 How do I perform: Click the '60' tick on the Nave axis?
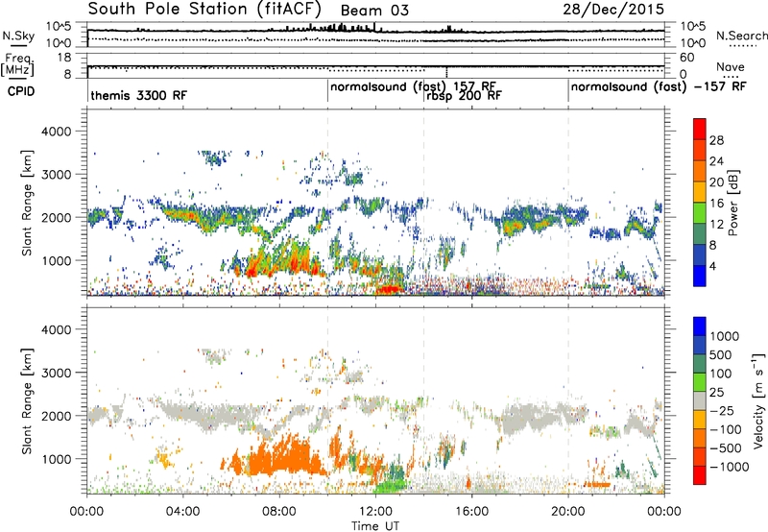tap(687, 58)
